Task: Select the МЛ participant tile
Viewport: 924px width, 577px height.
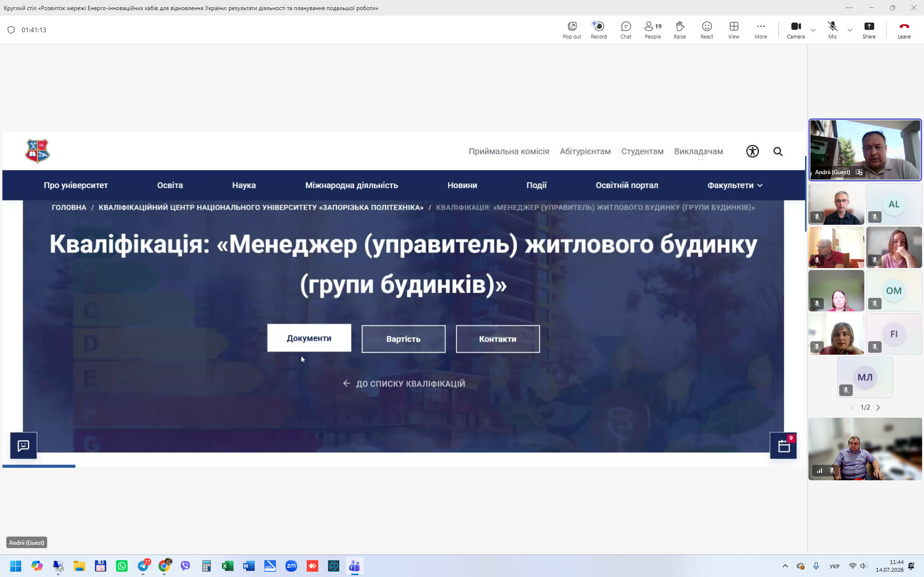Action: point(865,377)
